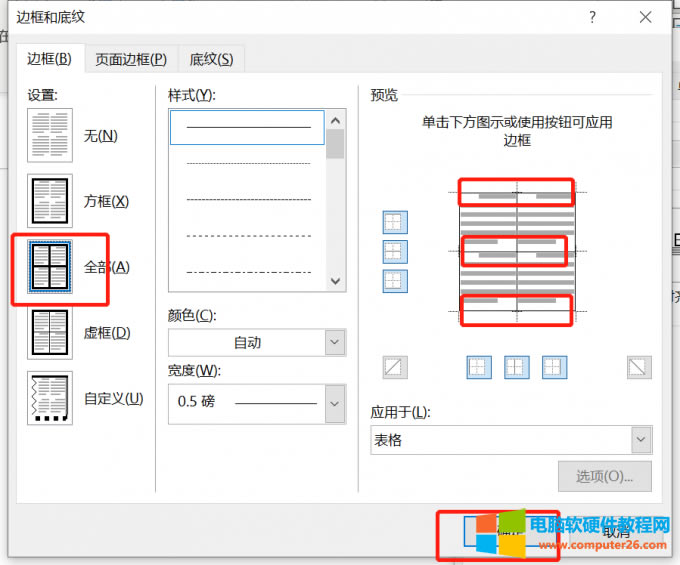Toggle the top border button in preview
The height and width of the screenshot is (565, 680).
click(x=395, y=223)
